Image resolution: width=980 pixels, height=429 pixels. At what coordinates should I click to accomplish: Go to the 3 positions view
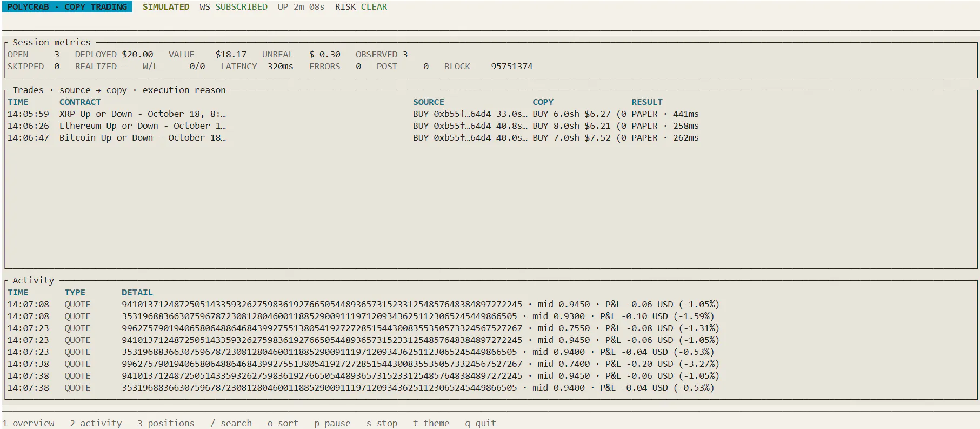(166, 423)
